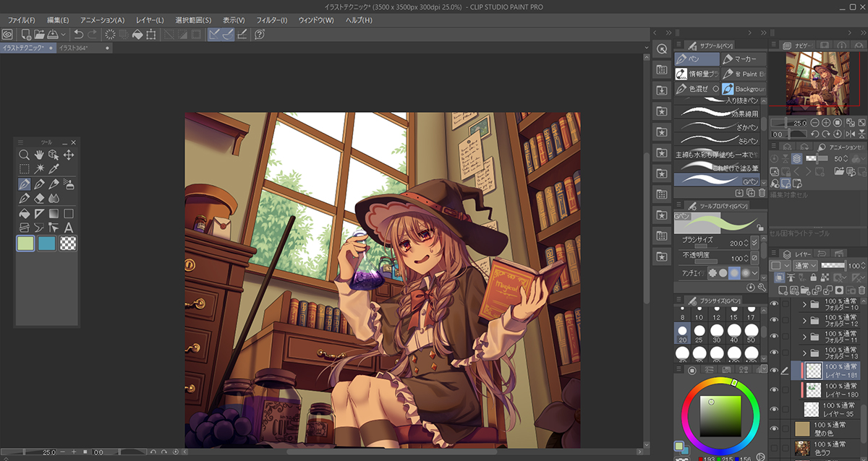The image size is (868, 461).
Task: Select the Eraser tool
Action: coord(39,198)
